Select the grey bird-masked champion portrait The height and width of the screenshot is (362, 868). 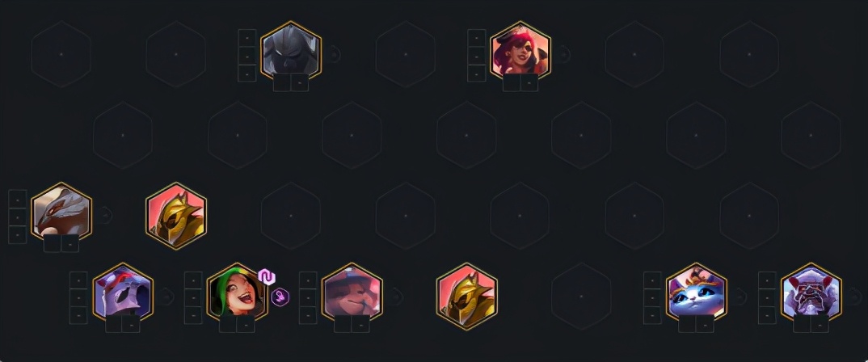pos(61,212)
